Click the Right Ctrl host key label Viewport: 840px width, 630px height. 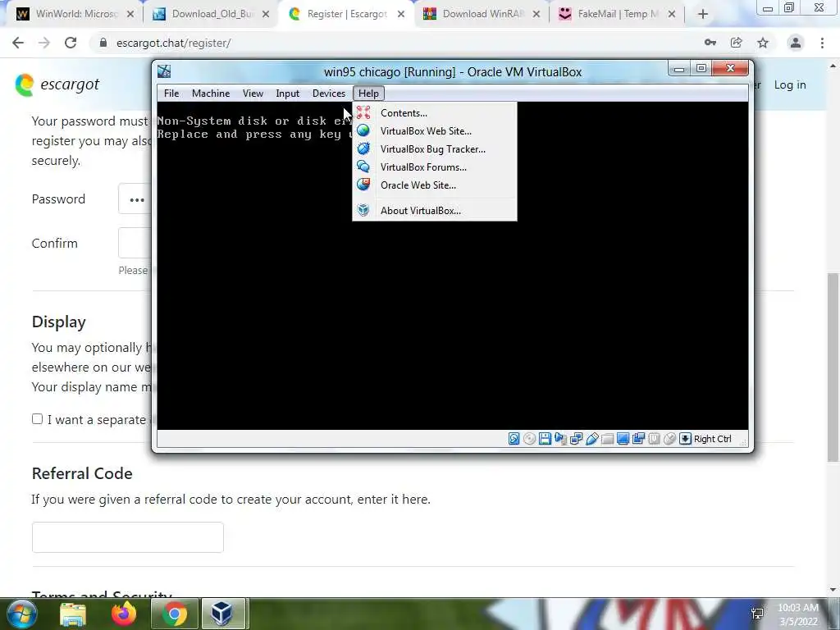pos(713,439)
